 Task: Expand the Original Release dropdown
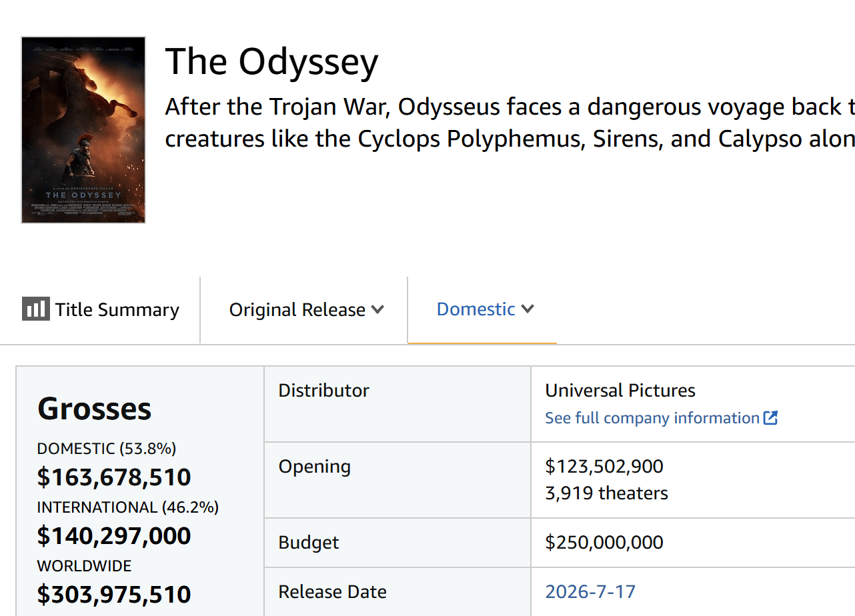tap(306, 310)
